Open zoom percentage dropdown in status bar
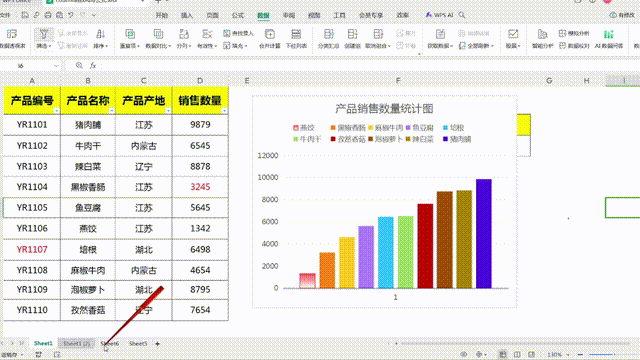 pos(568,355)
